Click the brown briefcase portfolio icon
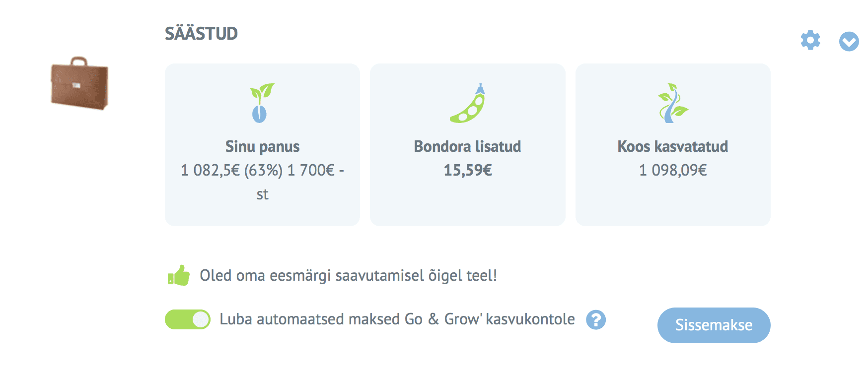 point(79,83)
